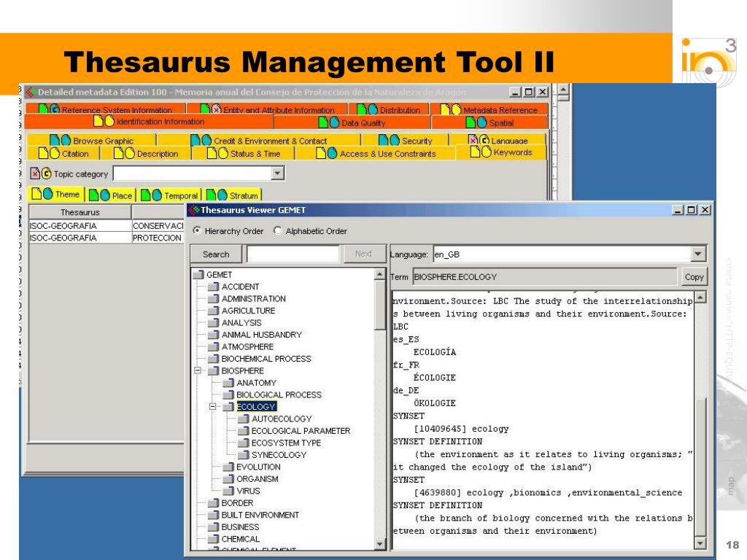Click the EVOLUTION folder icon
This screenshot has height=560, width=747.
(x=228, y=467)
